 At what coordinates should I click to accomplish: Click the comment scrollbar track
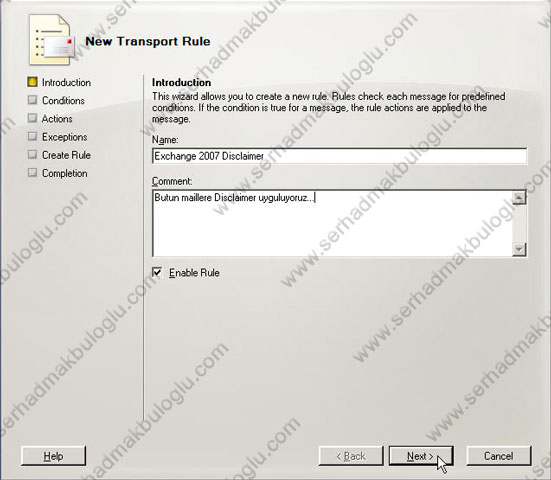[519, 223]
